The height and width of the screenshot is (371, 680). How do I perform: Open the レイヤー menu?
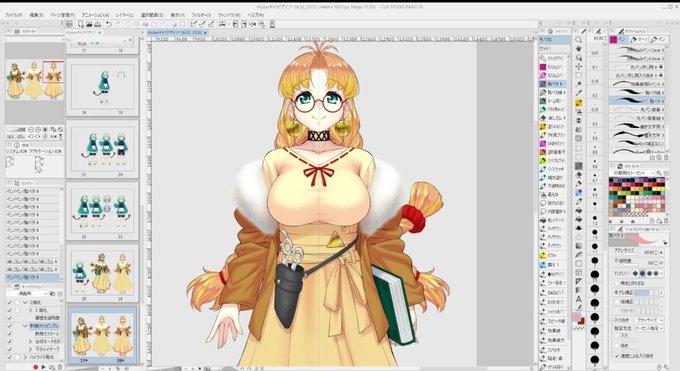coord(125,15)
